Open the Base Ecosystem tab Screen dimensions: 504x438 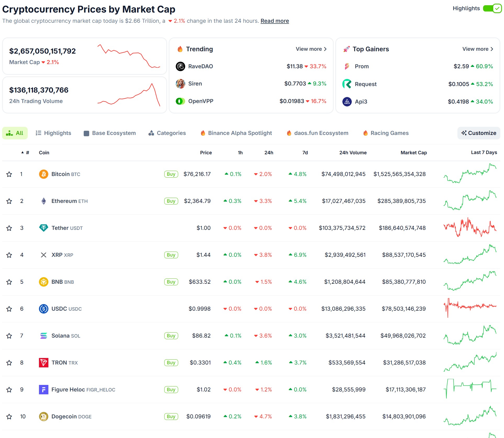[110, 133]
